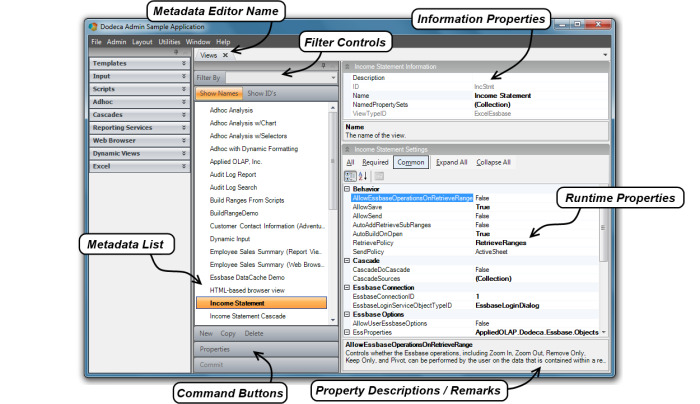The image size is (700, 404).
Task: Expand the Input navigation group
Action: [139, 76]
